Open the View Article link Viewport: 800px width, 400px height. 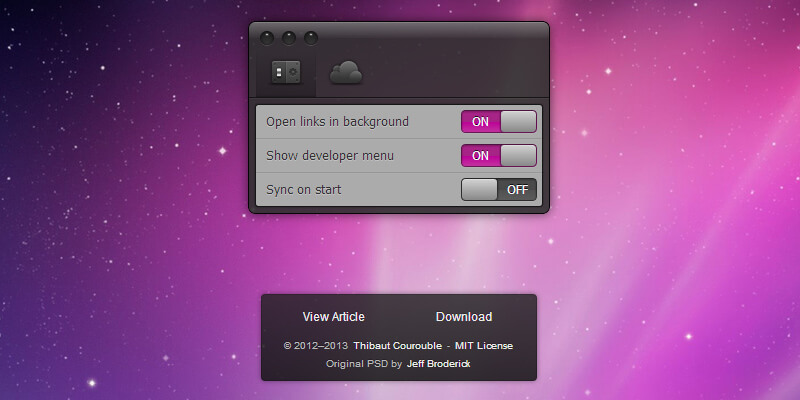click(333, 317)
